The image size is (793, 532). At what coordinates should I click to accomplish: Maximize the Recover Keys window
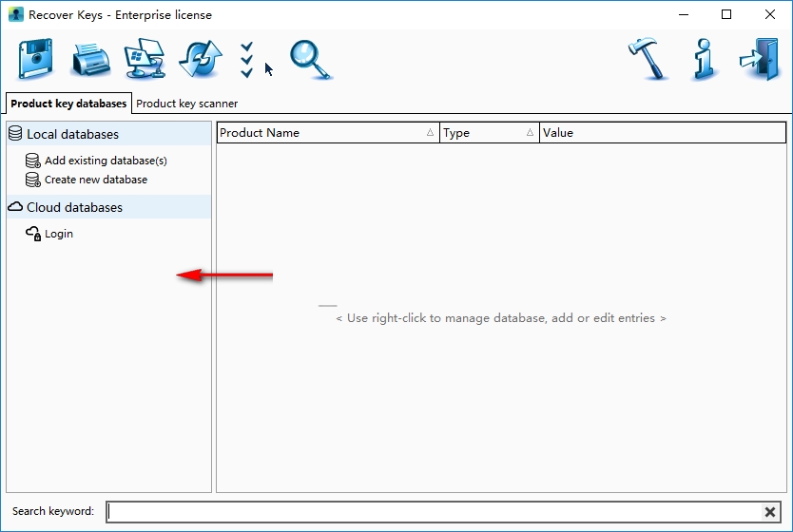click(x=726, y=14)
